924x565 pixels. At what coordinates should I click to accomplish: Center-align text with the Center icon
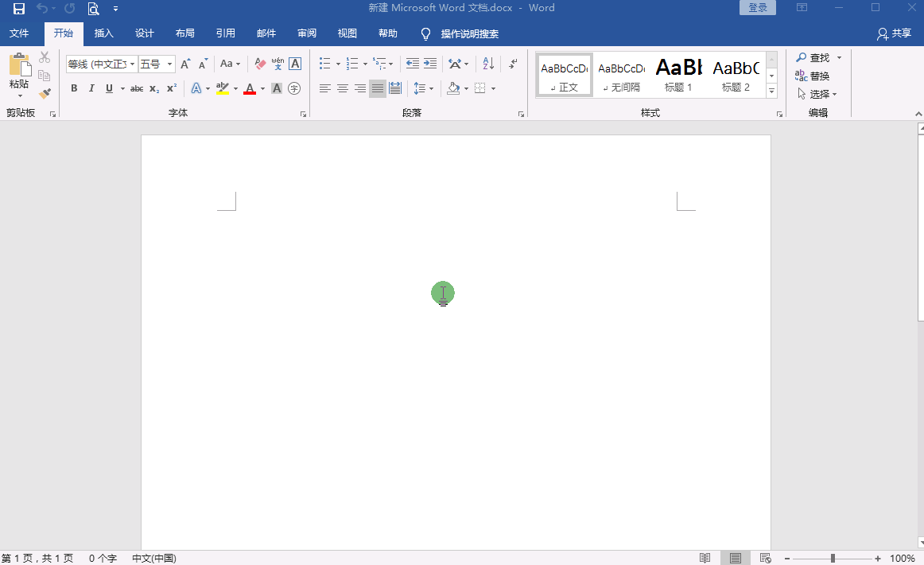tap(343, 88)
